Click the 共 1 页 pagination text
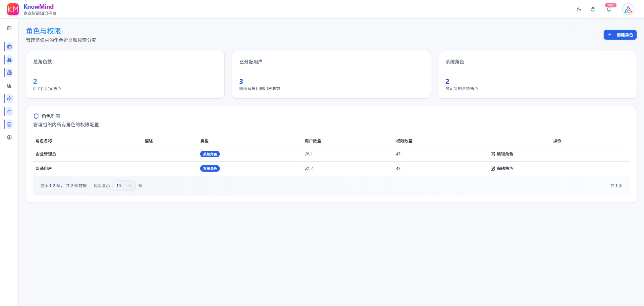Image resolution: width=644 pixels, height=306 pixels. [616, 186]
